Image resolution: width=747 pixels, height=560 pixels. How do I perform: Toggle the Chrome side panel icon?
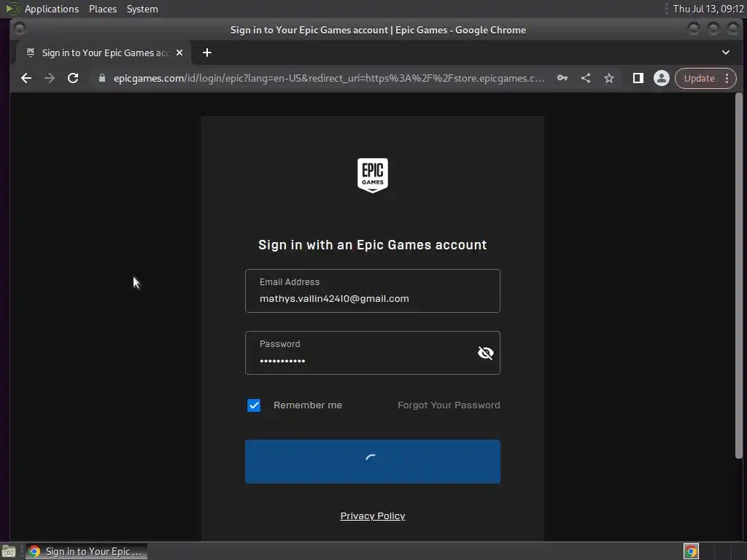[638, 78]
